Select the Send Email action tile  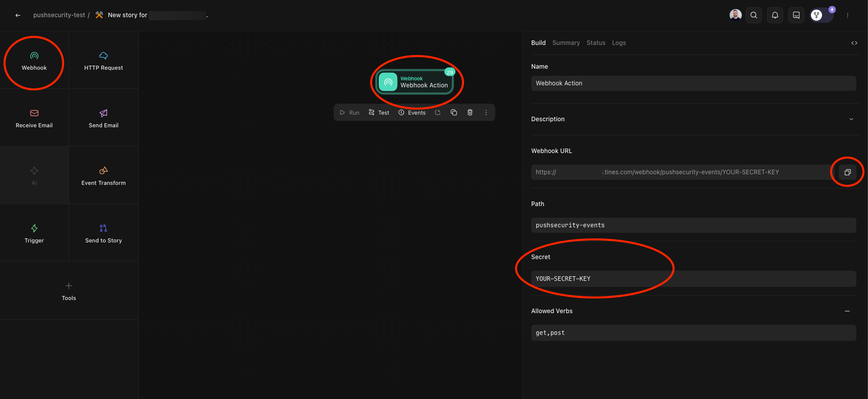click(x=104, y=118)
